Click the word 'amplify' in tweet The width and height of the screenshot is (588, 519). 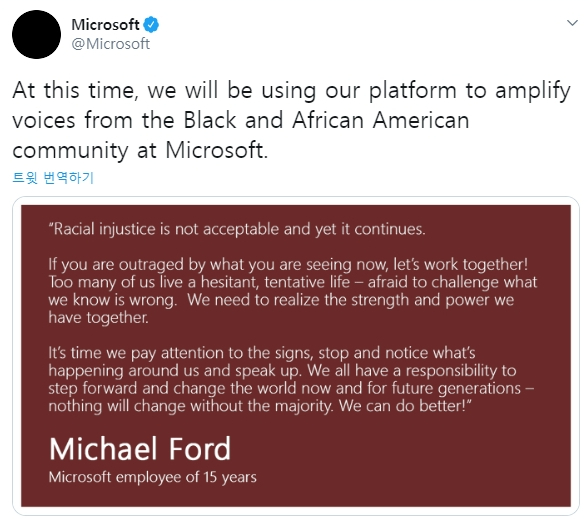533,92
